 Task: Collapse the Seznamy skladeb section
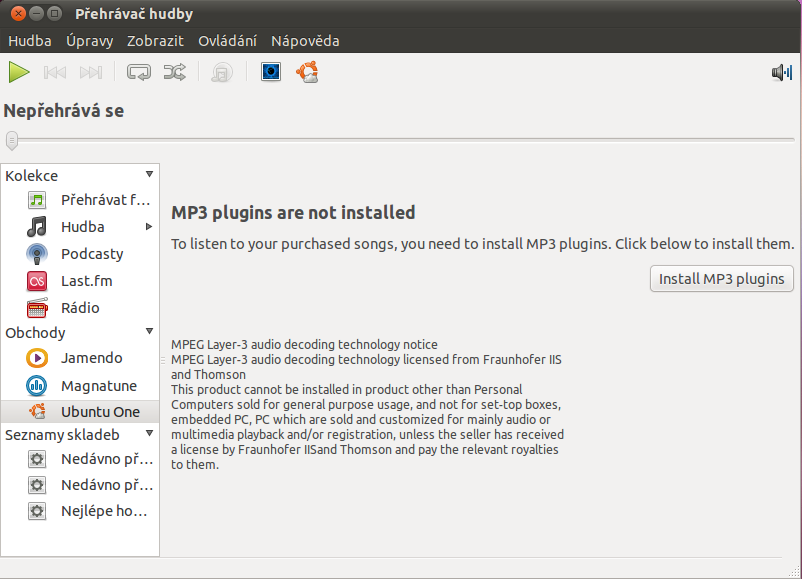pos(149,434)
